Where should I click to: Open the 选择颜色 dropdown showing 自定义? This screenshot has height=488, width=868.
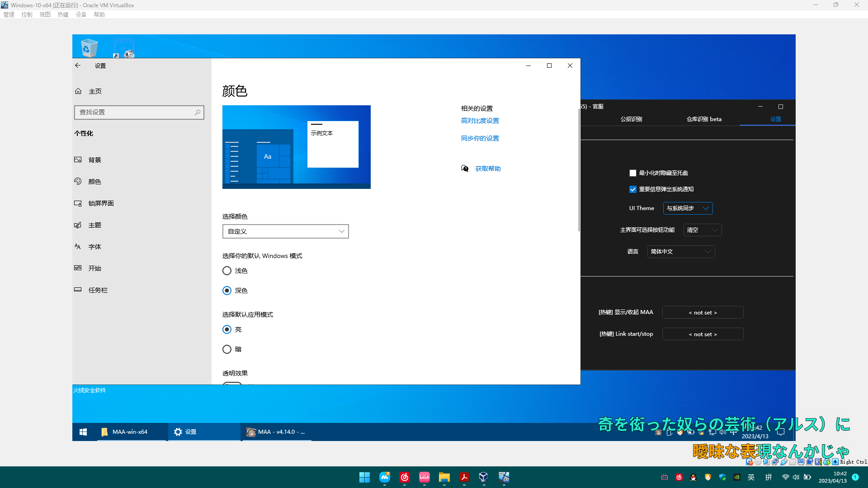285,231
